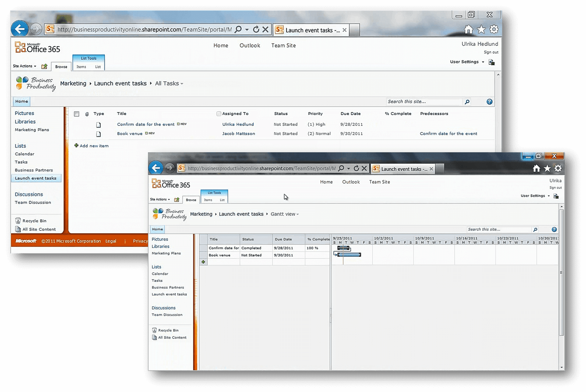Open Recycle Bin in the All Tasks sidebar
Screen dimensions: 586x392
click(34, 221)
